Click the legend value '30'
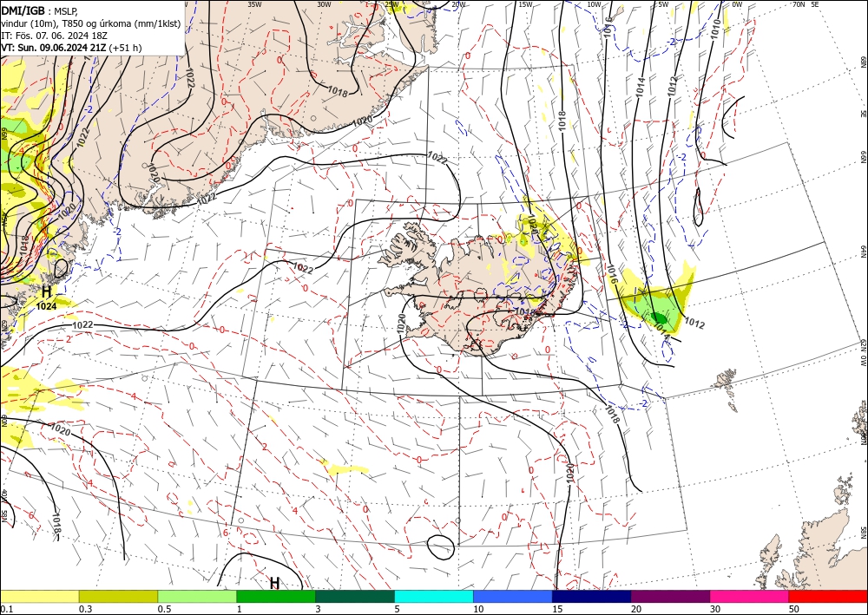Image resolution: width=868 pixels, height=615 pixels. (x=715, y=609)
